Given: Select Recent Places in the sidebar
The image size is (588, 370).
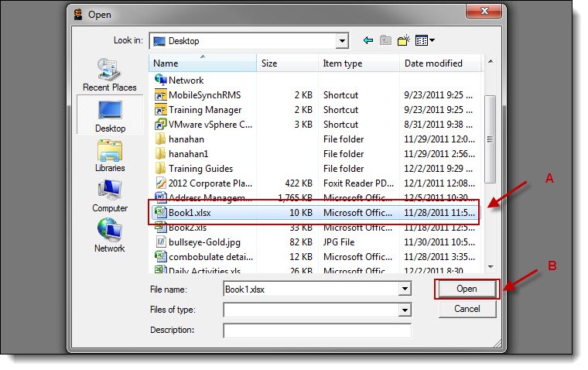Looking at the screenshot, I should pyautogui.click(x=109, y=75).
